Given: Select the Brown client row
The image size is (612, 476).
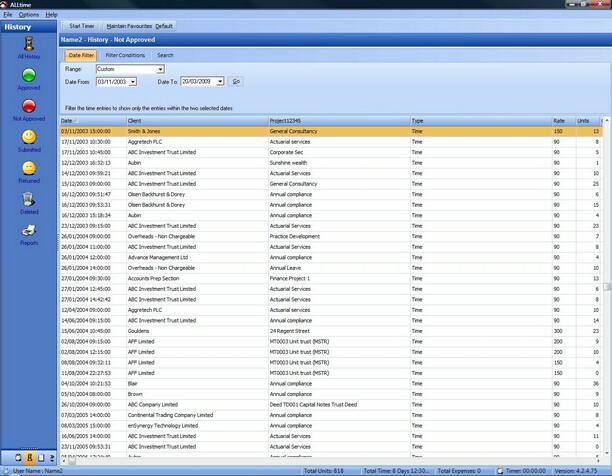Looking at the screenshot, I should click(331, 394).
